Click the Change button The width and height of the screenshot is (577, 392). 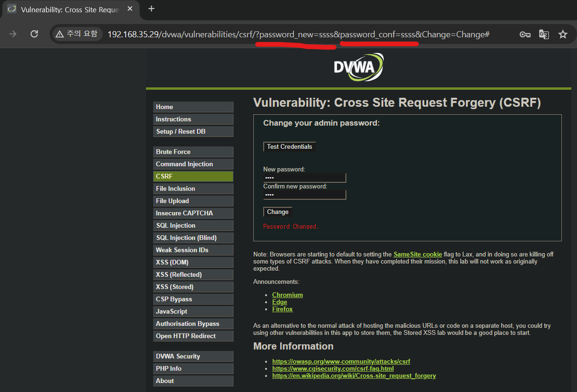pos(278,212)
